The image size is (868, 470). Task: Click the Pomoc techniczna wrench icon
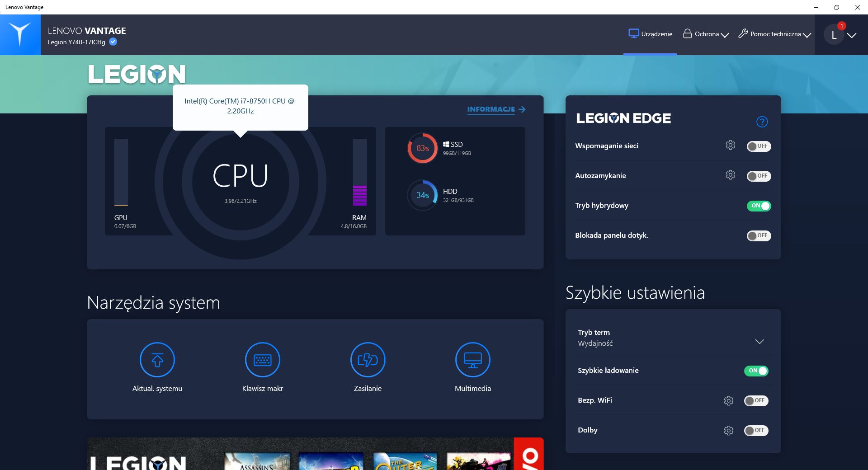(743, 33)
